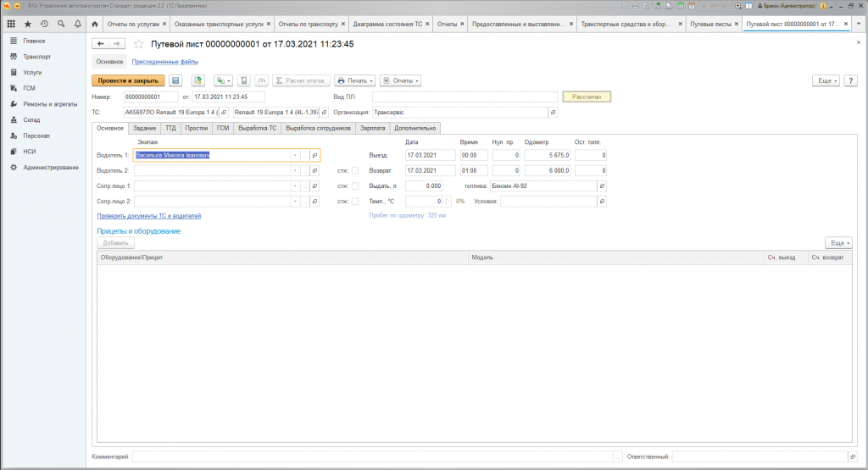
Task: Click the Рассчитан status button
Action: (x=587, y=97)
